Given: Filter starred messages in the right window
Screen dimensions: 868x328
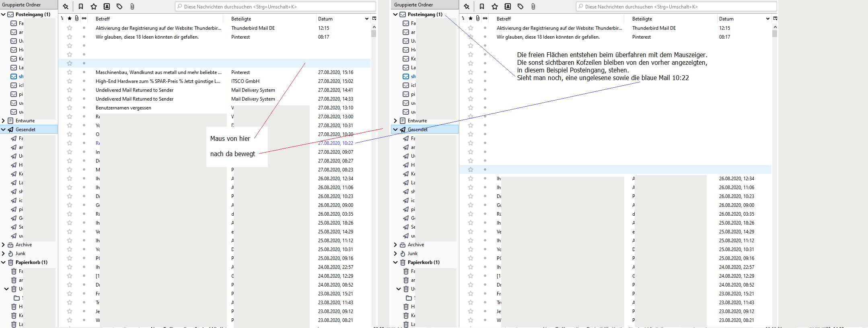Looking at the screenshot, I should (495, 6).
